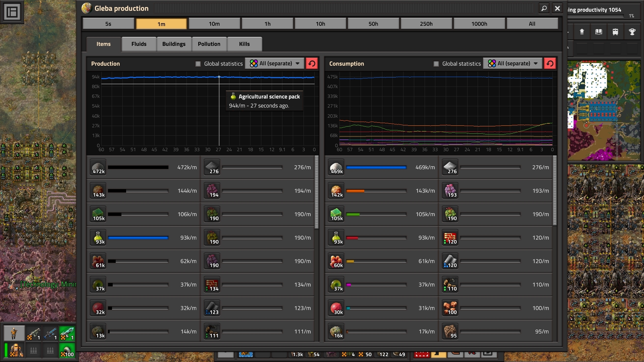The height and width of the screenshot is (362, 644).
Task: Select the 1000h time range
Action: point(479,24)
